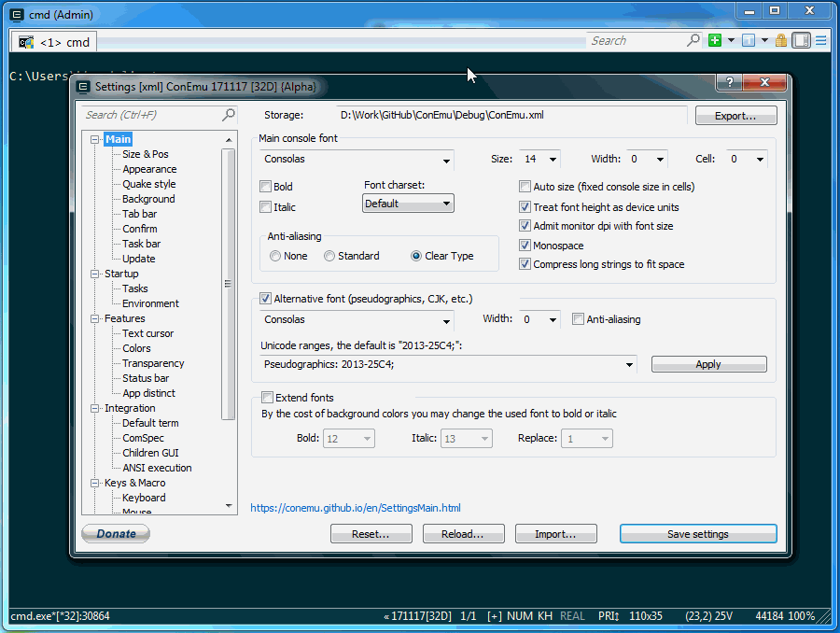Toggle Treat font height as device units
The width and height of the screenshot is (840, 633).
click(525, 207)
